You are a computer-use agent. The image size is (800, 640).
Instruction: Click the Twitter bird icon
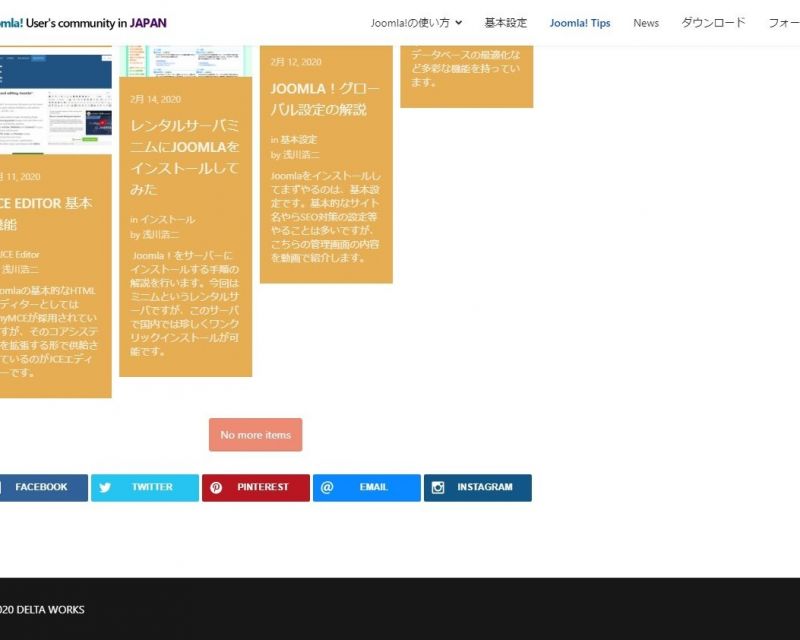pos(105,488)
